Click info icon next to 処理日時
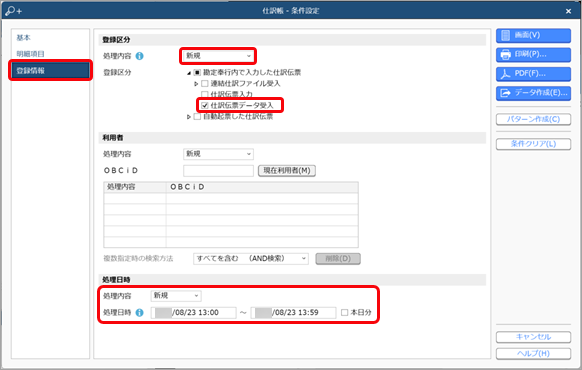Viewport: 582px width, 370px height. click(x=140, y=312)
